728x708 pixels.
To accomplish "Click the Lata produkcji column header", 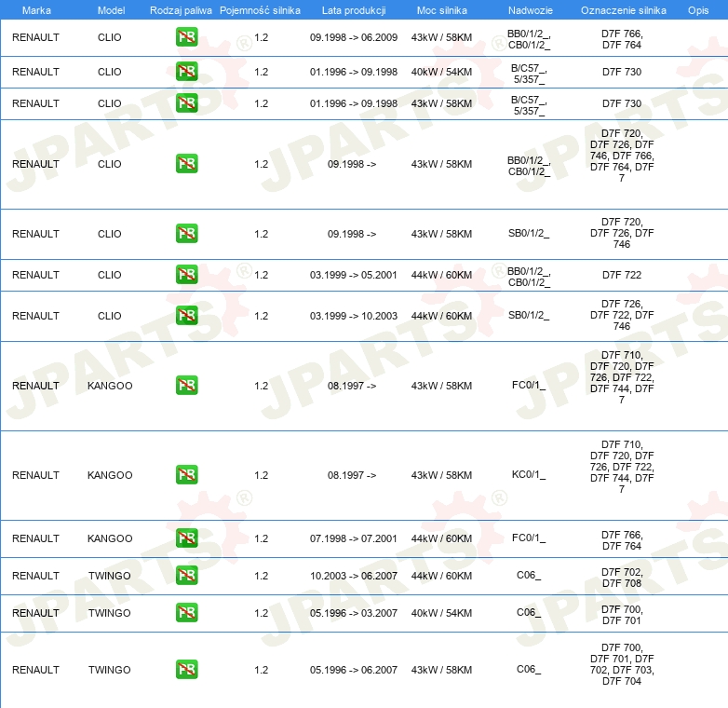I will click(x=354, y=10).
